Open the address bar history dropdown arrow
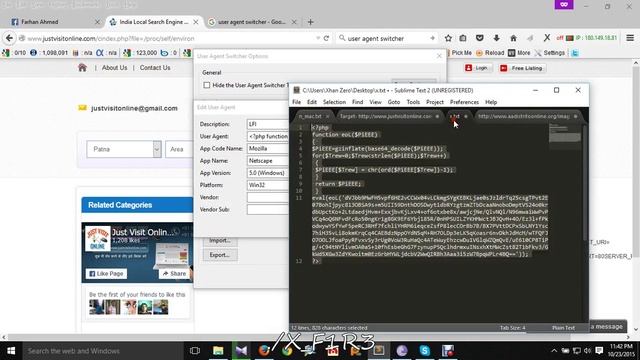 coord(318,38)
